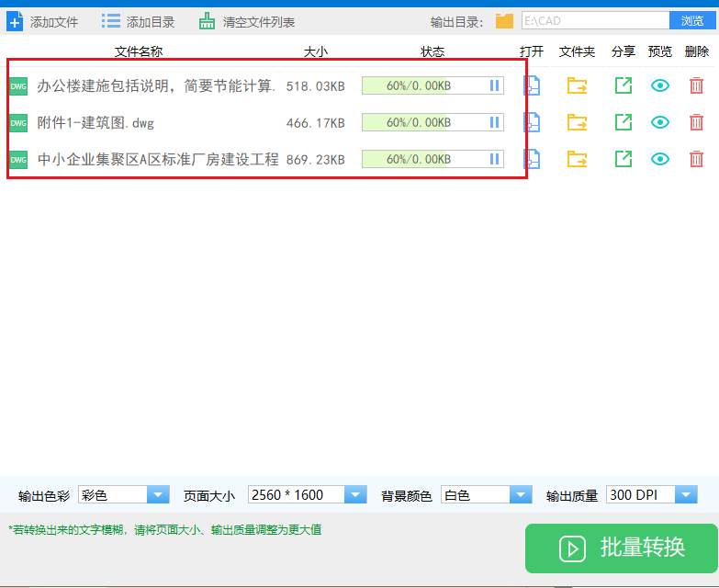The height and width of the screenshot is (588, 719).
Task: Select file name 附件1-建筑图.dwg
Action: [x=95, y=122]
